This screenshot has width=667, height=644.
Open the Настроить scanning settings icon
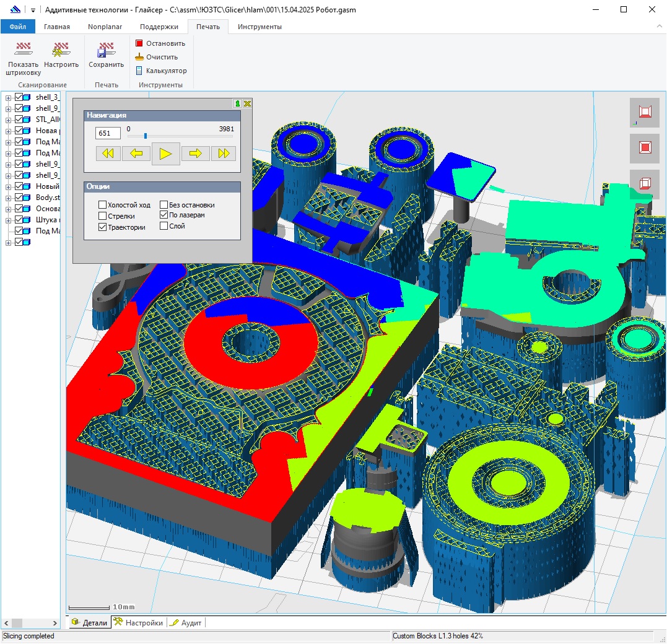point(61,50)
